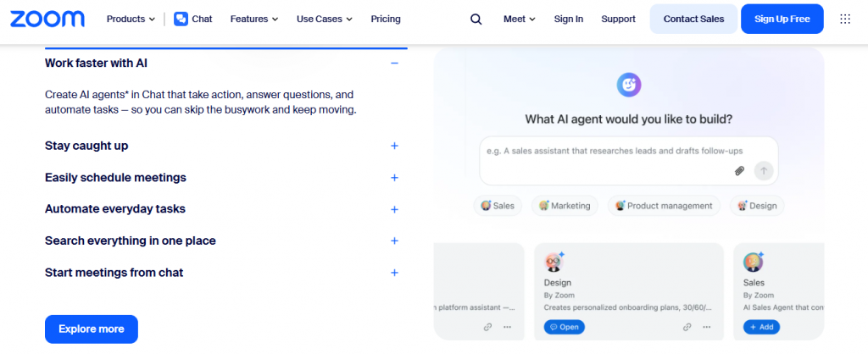868x354 pixels.
Task: Click Add on the Sales card
Action: [761, 327]
